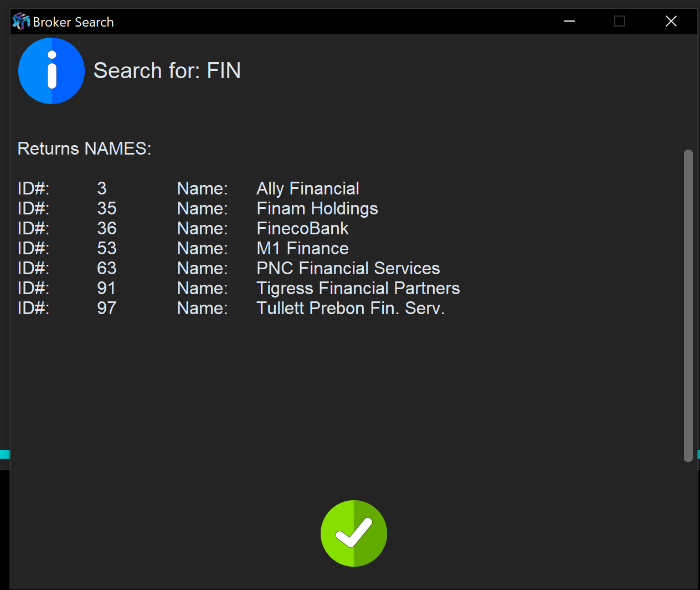The image size is (700, 590).
Task: Minimize the Broker Search window
Action: (x=569, y=22)
